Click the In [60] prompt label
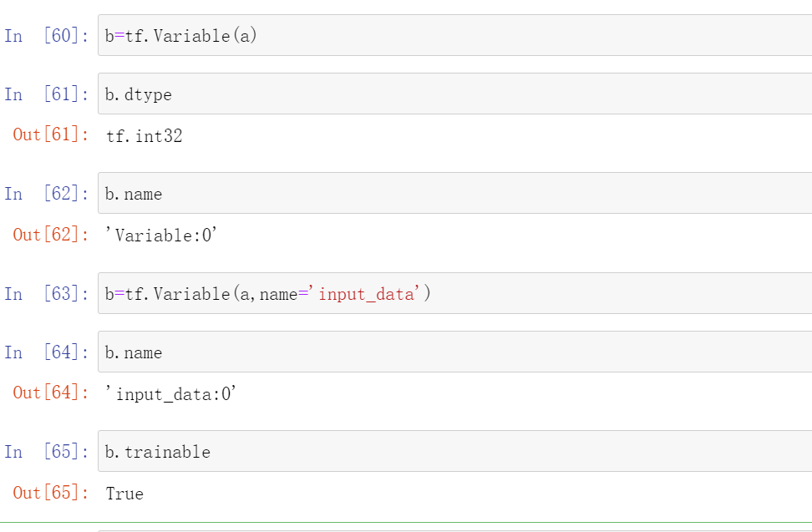The height and width of the screenshot is (532, 812). tap(46, 36)
